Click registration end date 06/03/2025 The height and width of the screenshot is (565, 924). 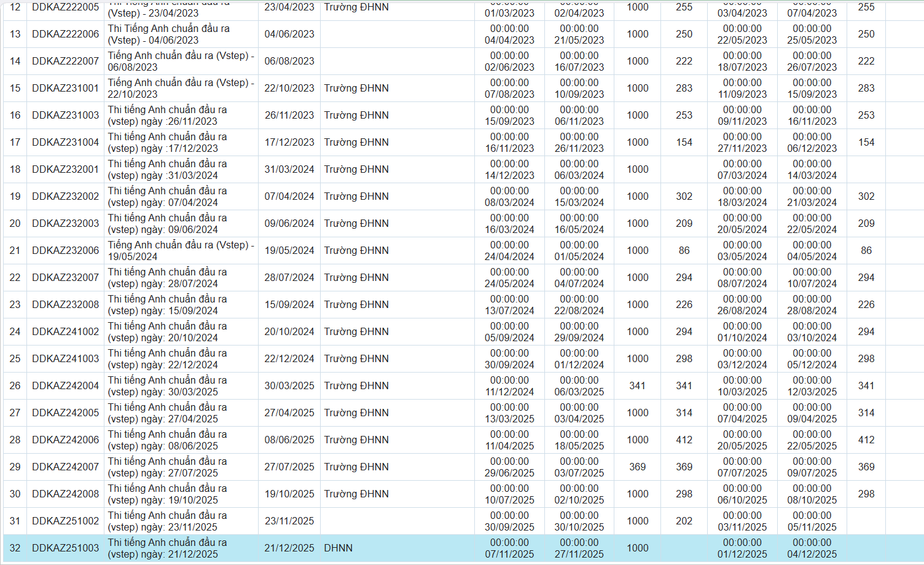[x=579, y=385]
